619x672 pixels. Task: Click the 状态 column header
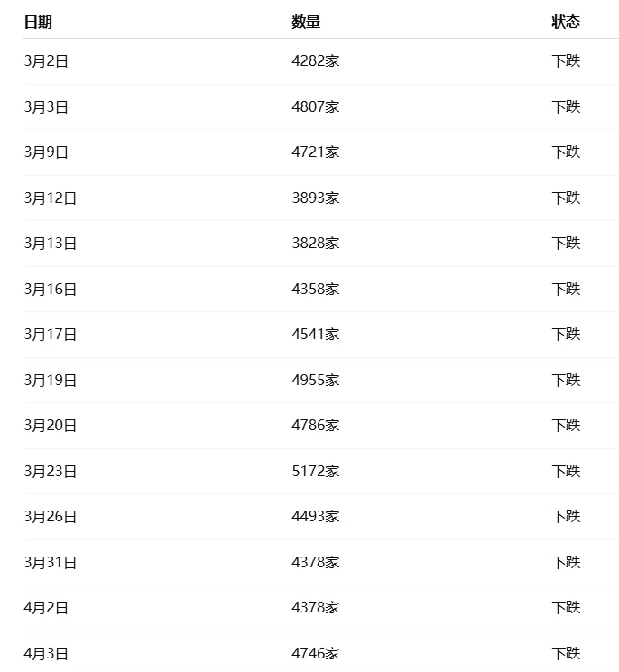566,22
